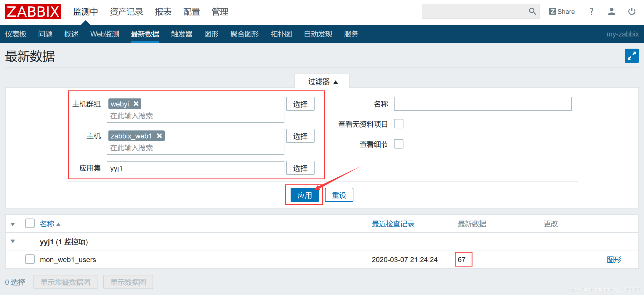644x295 pixels.
Task: Click the 显示堆叠数据图 button
Action: [65, 282]
